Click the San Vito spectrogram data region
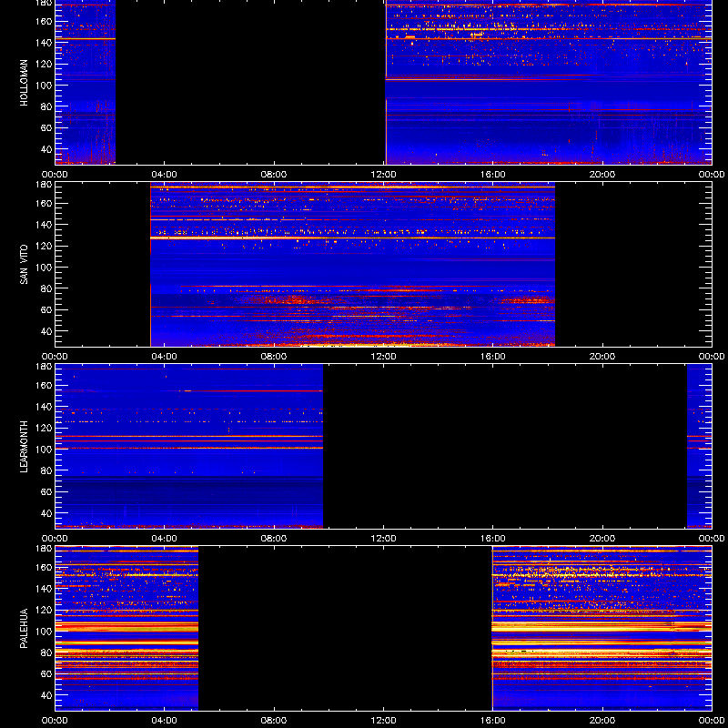The image size is (728, 728). coord(352,264)
